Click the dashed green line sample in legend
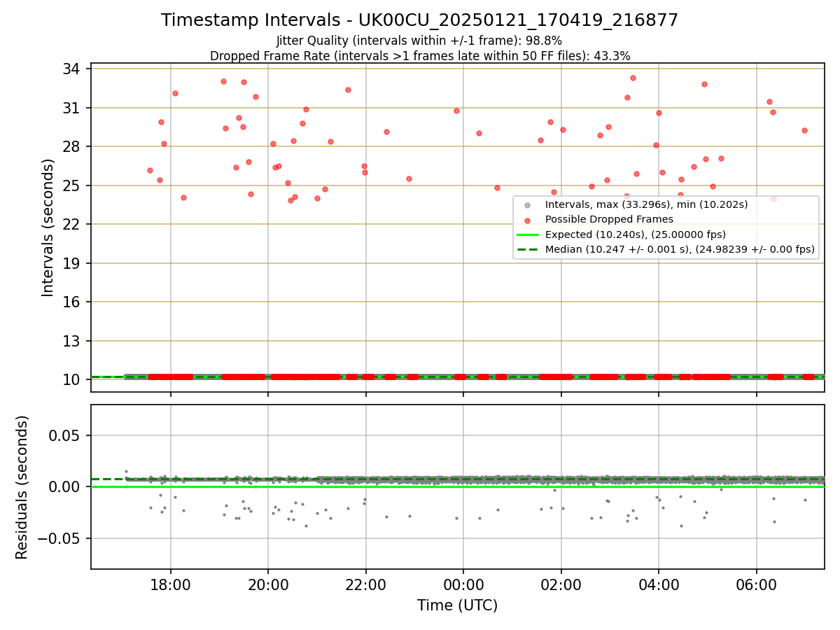840x630 pixels. (528, 249)
